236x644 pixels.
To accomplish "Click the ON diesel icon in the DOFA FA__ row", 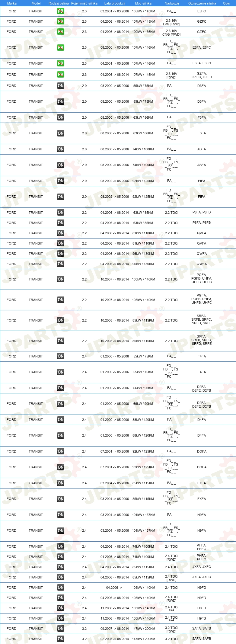I will (x=61, y=451).
